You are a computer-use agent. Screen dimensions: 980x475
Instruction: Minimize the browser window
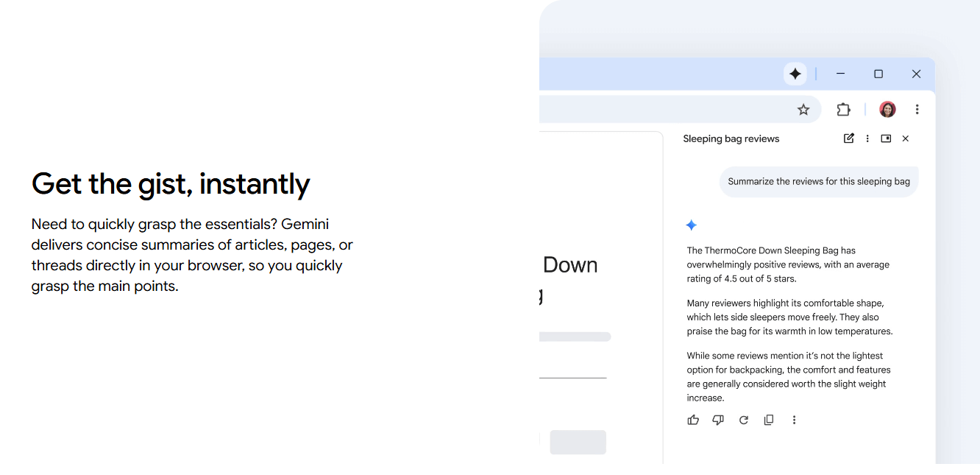pos(840,74)
